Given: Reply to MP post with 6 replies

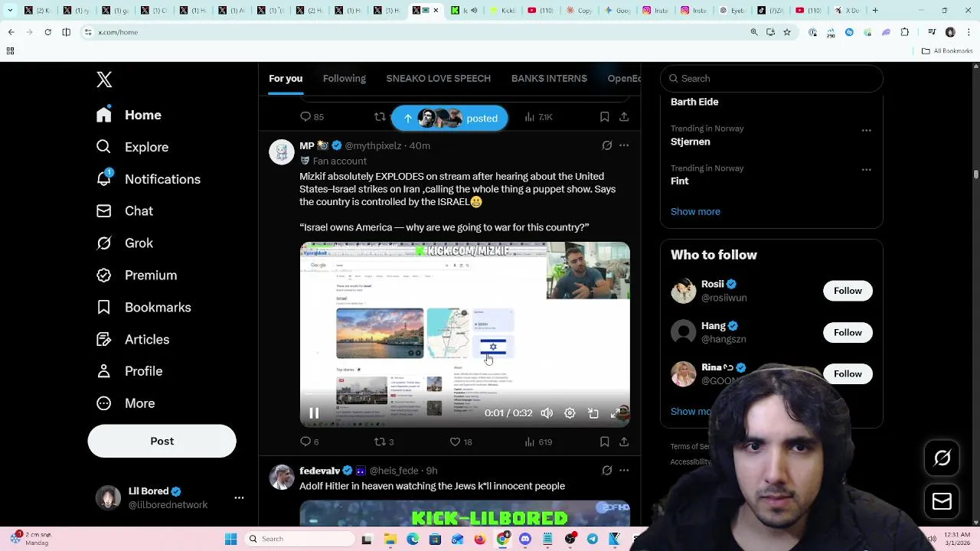Looking at the screenshot, I should tap(309, 442).
